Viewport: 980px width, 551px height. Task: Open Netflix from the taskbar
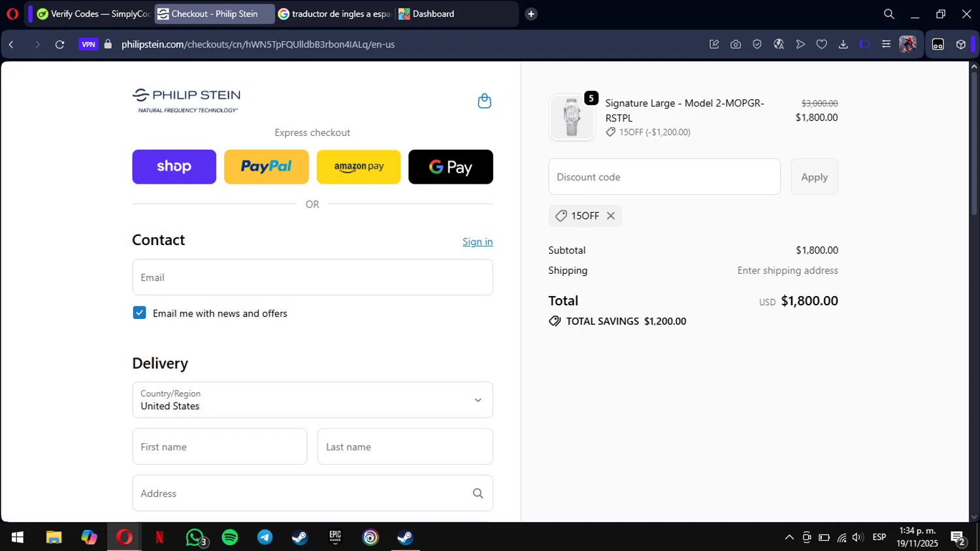pyautogui.click(x=159, y=537)
